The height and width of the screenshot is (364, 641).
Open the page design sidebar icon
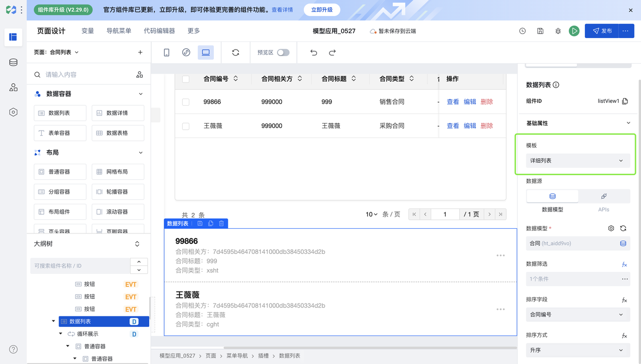(13, 37)
